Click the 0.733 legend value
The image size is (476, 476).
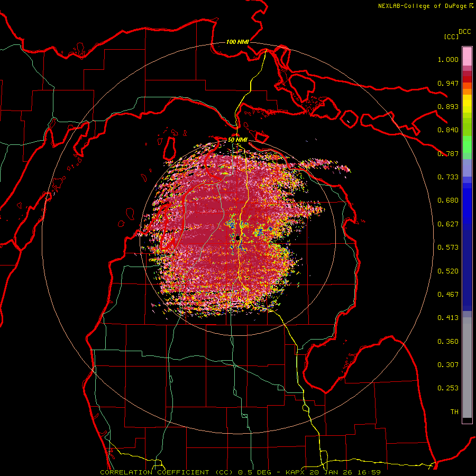(x=448, y=177)
